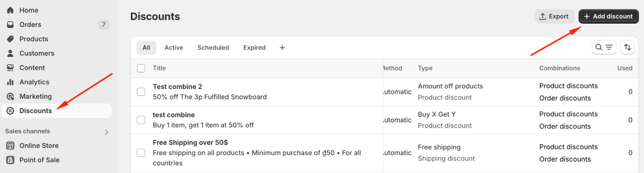Image resolution: width=644 pixels, height=173 pixels.
Task: Click the Analytics bar chart icon
Action: 10,82
